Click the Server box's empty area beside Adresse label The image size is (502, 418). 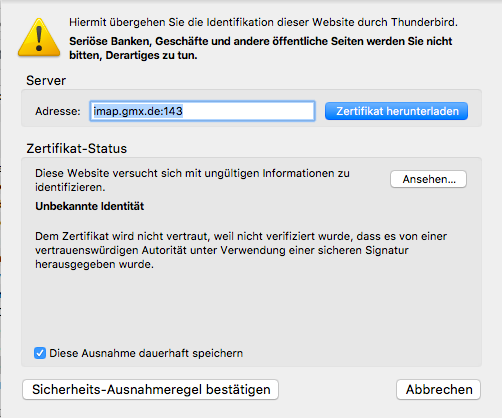coord(29,111)
